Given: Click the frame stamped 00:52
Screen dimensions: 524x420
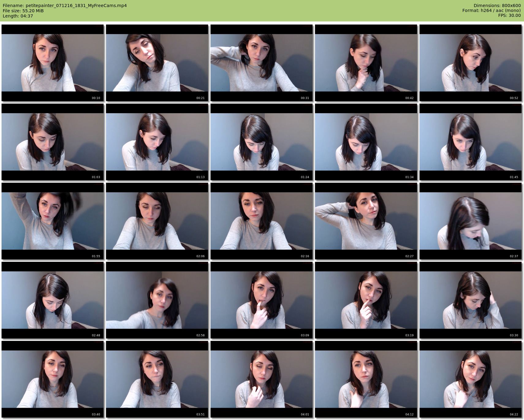Looking at the screenshot, I should (x=471, y=63).
